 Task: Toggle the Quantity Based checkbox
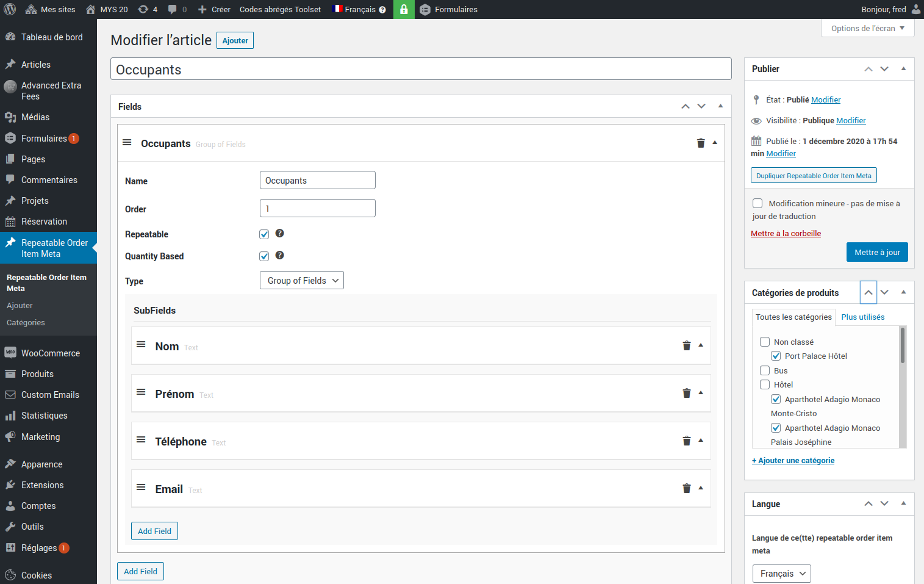(x=264, y=256)
